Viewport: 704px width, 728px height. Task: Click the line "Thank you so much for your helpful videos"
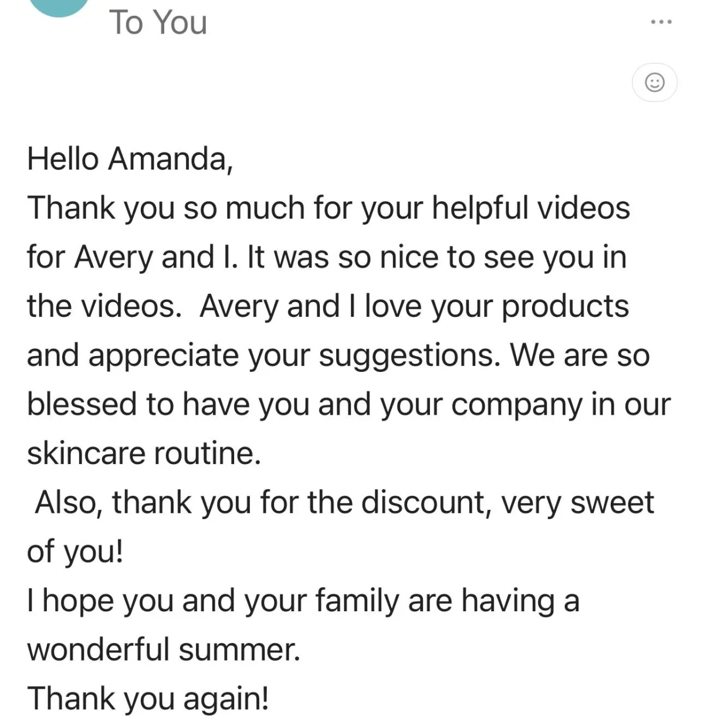click(x=329, y=208)
